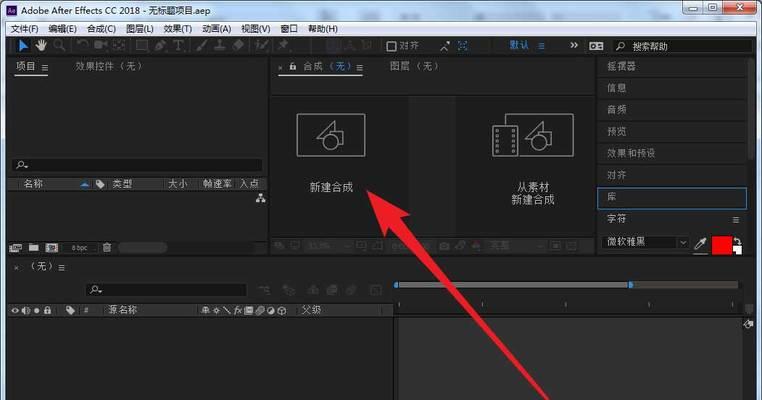Image resolution: width=762 pixels, height=400 pixels.
Task: Click the Sync Settings icon beside search help
Action: 596,46
